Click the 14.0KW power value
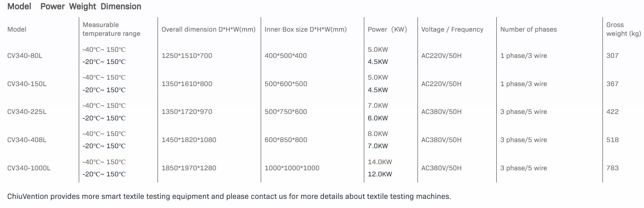The width and height of the screenshot is (644, 208). (x=379, y=162)
